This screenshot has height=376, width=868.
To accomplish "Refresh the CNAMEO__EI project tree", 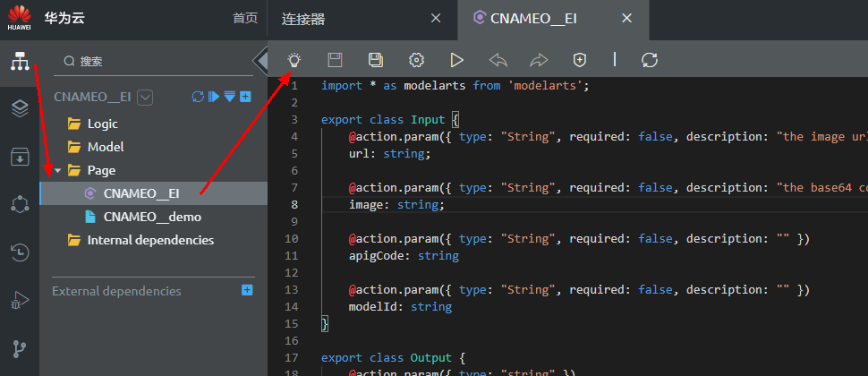I will coord(198,97).
